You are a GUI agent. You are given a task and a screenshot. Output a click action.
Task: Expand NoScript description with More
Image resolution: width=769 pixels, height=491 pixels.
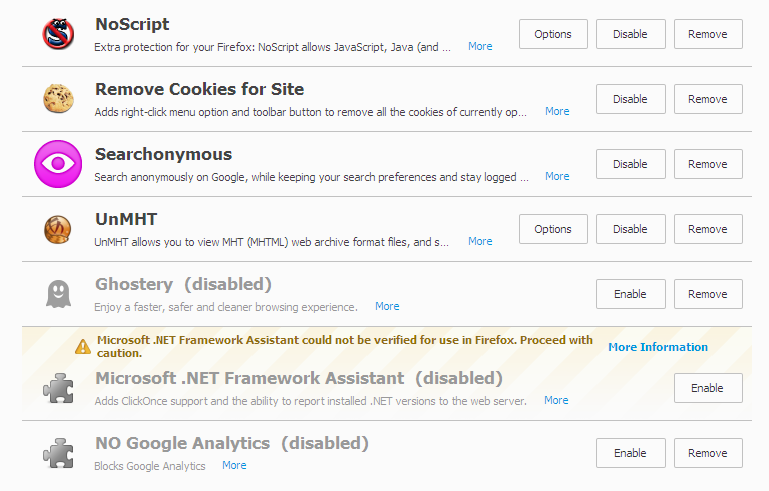click(480, 46)
